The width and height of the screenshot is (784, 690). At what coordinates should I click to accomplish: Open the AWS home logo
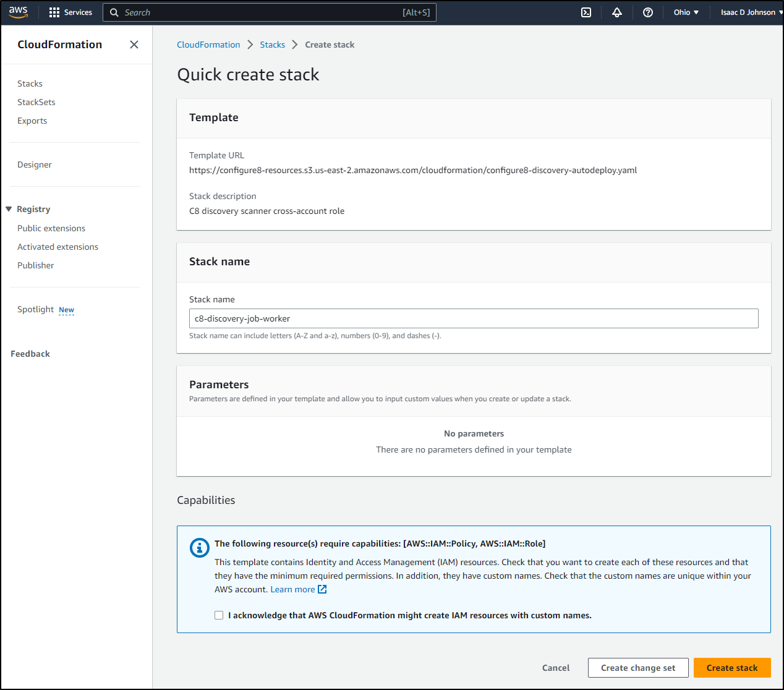coord(19,12)
